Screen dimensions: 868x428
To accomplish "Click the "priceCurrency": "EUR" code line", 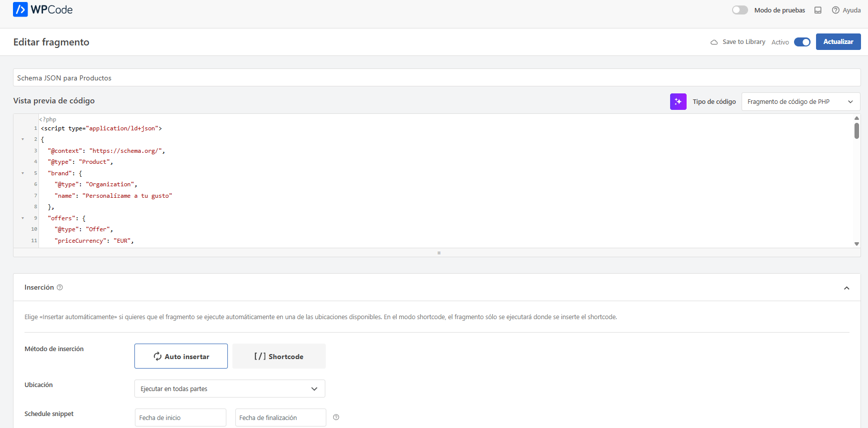I will coord(94,241).
